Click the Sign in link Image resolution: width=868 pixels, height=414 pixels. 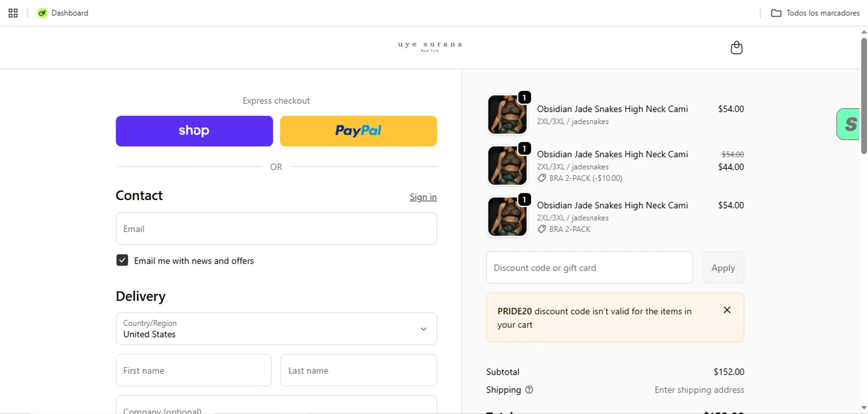pos(423,197)
